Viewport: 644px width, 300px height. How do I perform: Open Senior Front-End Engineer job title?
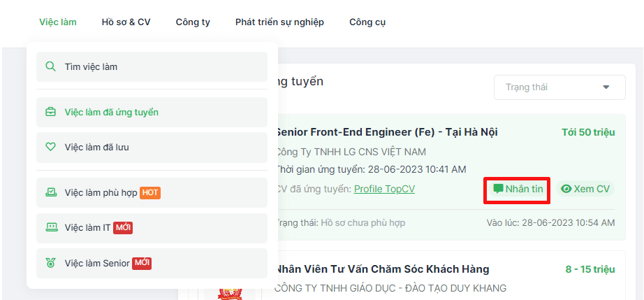coord(386,132)
